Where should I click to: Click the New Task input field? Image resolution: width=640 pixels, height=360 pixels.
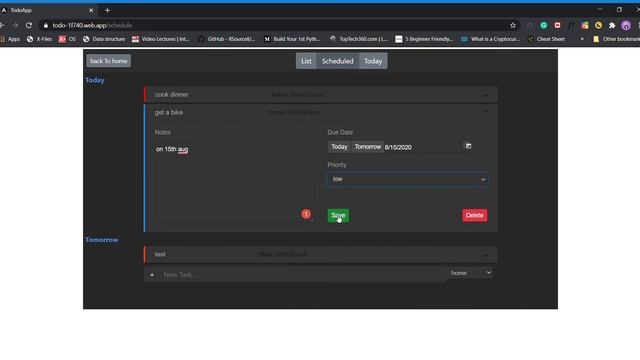302,275
